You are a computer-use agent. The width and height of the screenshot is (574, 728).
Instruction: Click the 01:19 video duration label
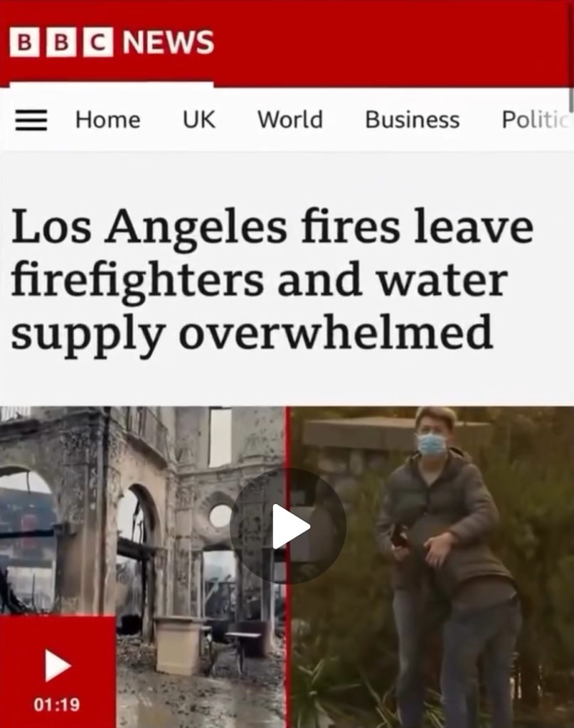click(57, 705)
